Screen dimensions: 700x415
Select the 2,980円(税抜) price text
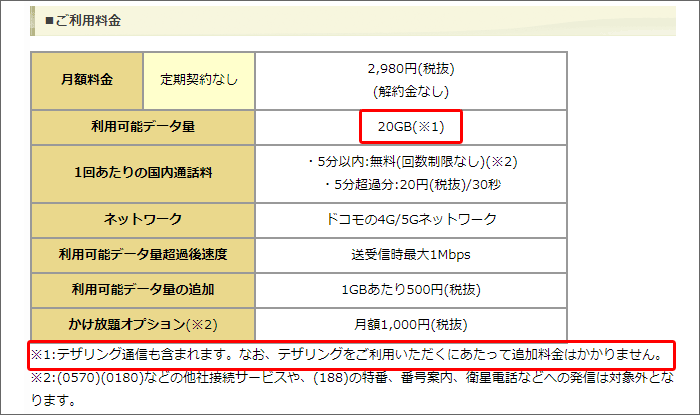(x=411, y=69)
